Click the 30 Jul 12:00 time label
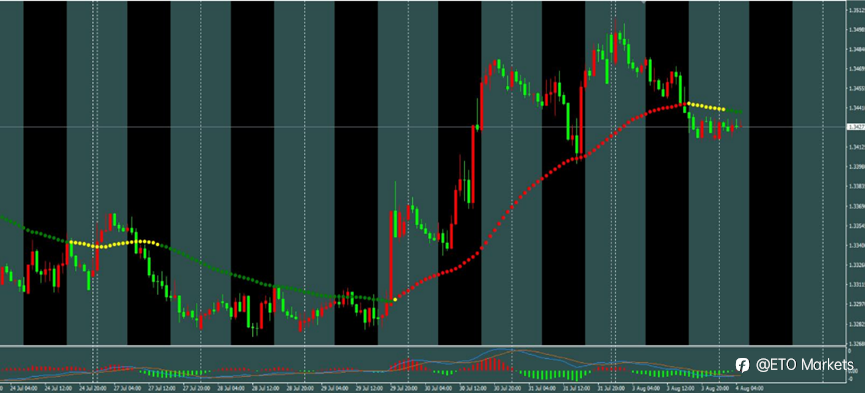 473,389
